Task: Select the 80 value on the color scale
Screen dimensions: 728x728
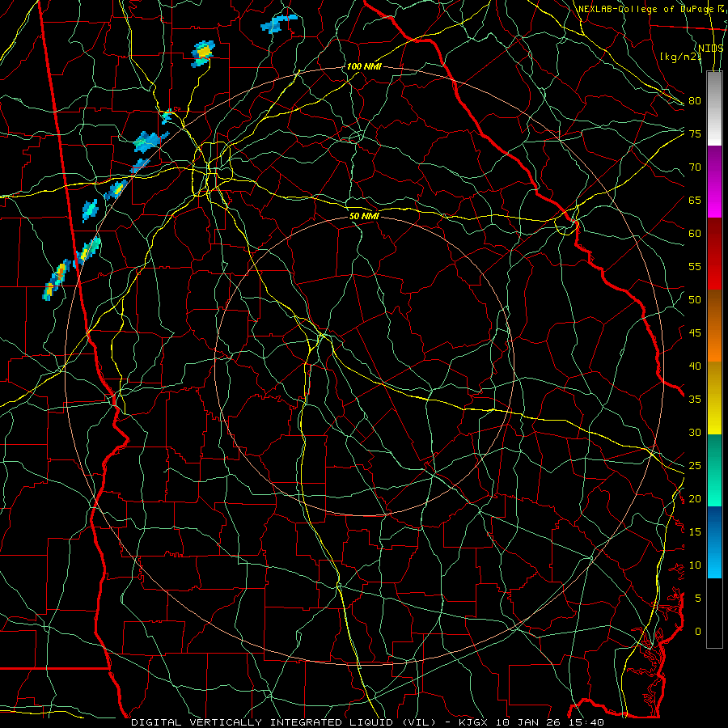Action: pos(695,101)
